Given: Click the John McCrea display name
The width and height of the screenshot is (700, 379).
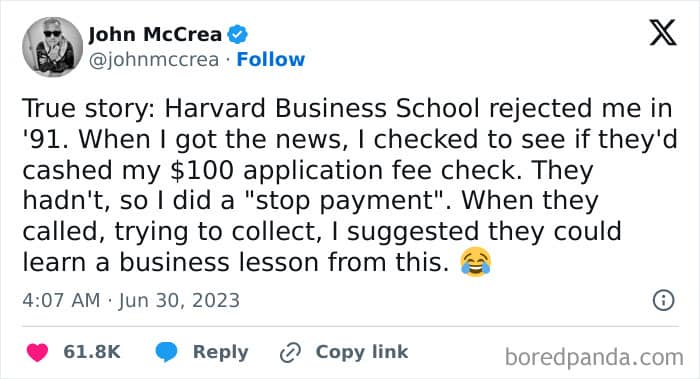Looking at the screenshot, I should click(155, 34).
